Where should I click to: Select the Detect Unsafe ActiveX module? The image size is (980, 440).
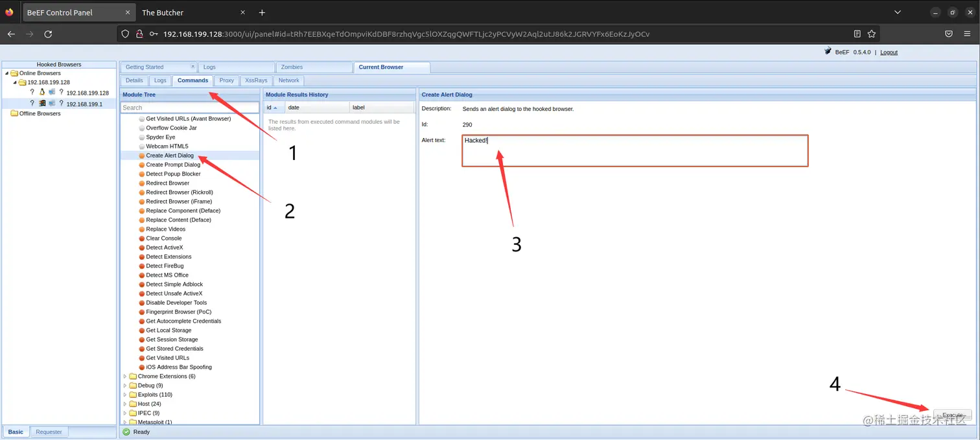click(174, 294)
